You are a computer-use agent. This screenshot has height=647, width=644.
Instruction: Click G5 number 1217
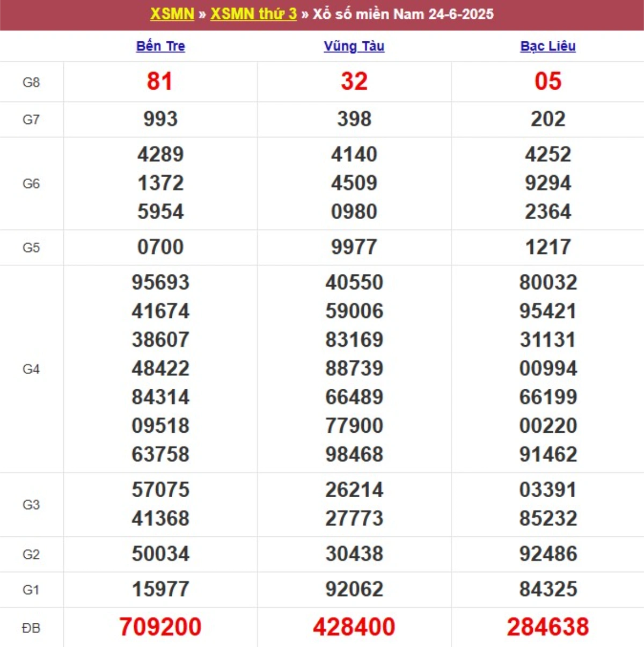pyautogui.click(x=548, y=248)
